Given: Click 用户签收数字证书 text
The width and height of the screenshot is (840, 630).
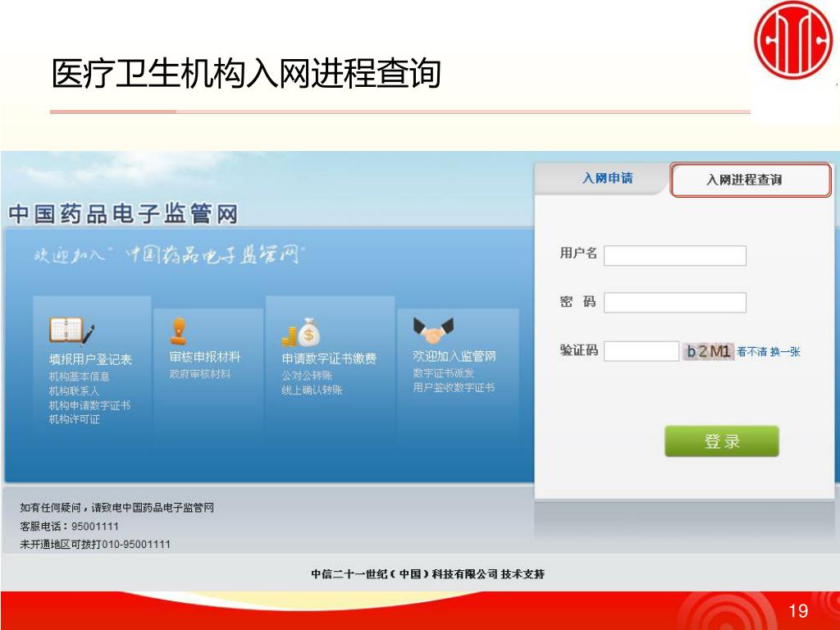Looking at the screenshot, I should tap(453, 387).
